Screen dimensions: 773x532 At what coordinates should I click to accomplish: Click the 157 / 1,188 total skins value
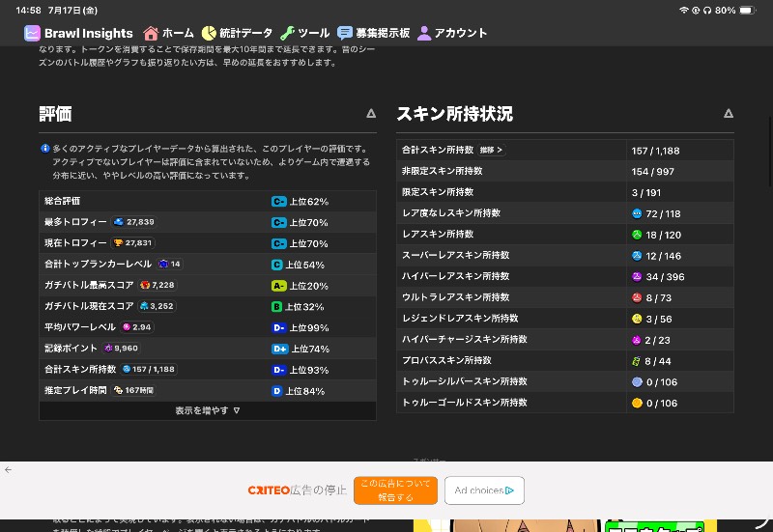[655, 151]
